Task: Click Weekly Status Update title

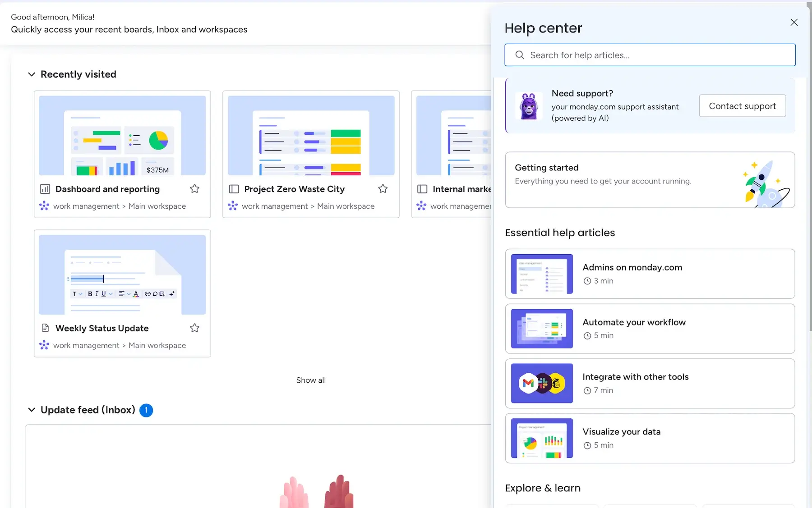Action: (x=102, y=328)
